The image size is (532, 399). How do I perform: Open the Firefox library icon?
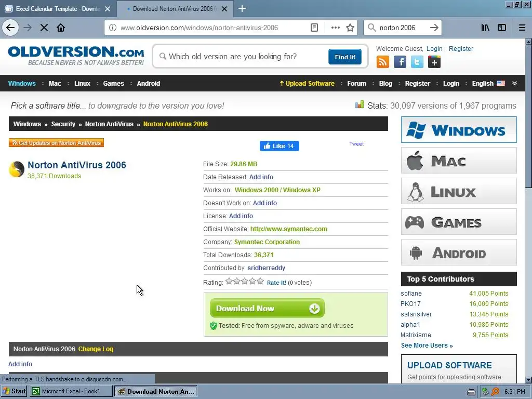tap(485, 28)
